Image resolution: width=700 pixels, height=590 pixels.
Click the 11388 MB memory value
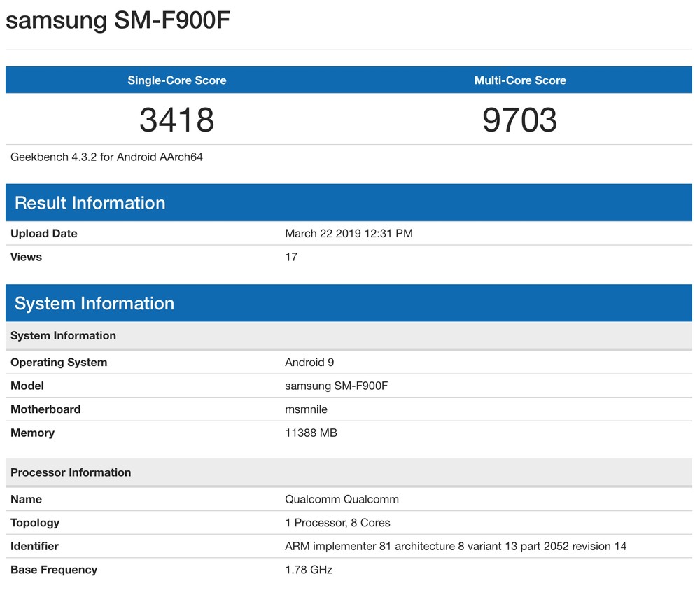point(311,433)
